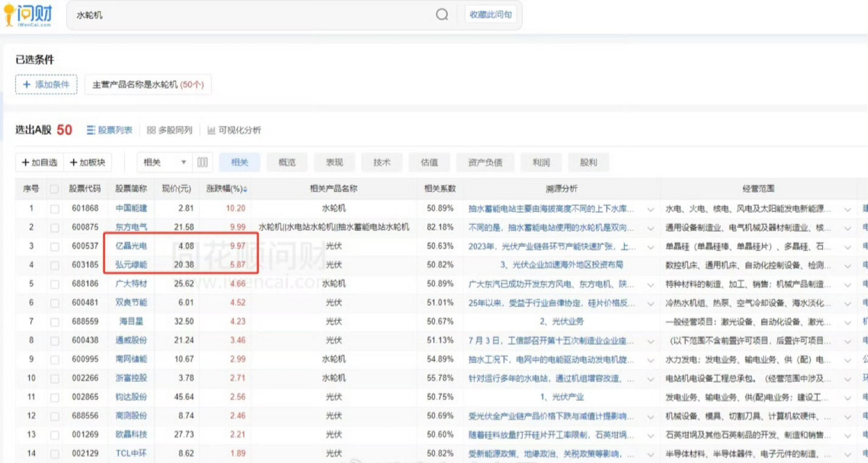Expand 溯源分析 text for 中国能建 row
The height and width of the screenshot is (463, 868).
click(650, 209)
